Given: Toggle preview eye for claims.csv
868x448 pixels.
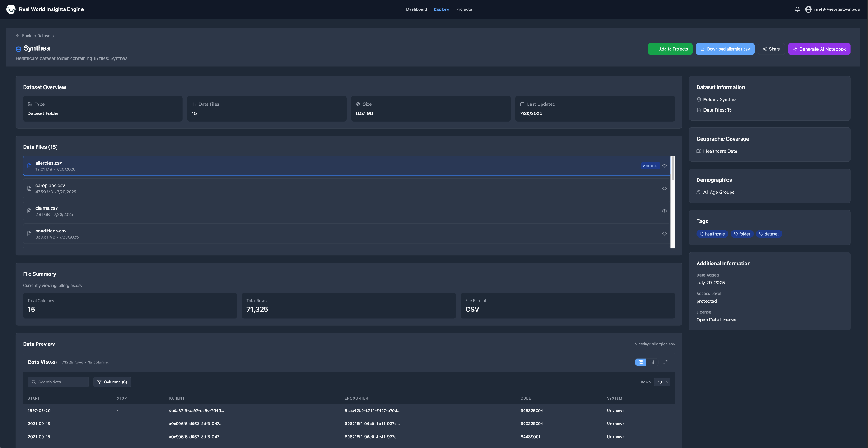Looking at the screenshot, I should 665,211.
